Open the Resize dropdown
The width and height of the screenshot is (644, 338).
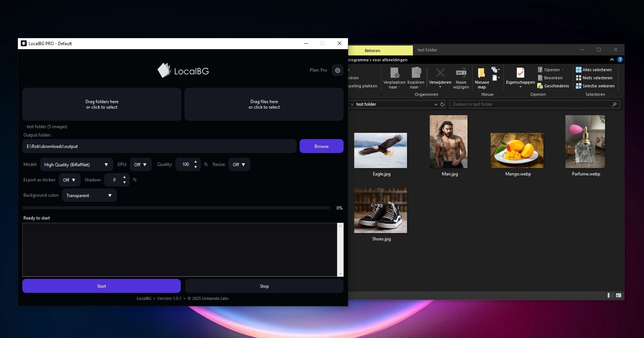point(239,164)
